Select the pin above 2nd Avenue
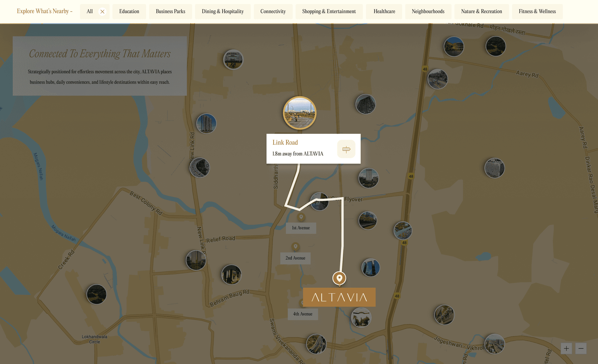The width and height of the screenshot is (598, 364). pos(295,247)
